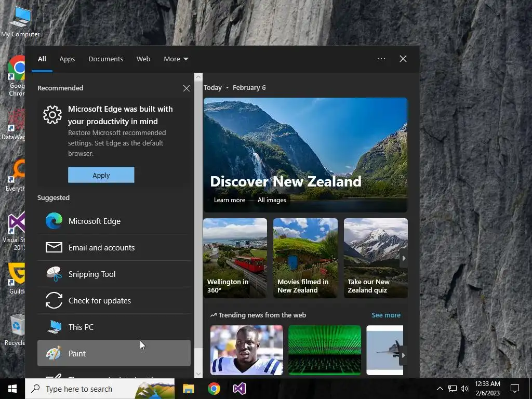
Task: Open the taskbar clock and date
Action: click(x=487, y=389)
